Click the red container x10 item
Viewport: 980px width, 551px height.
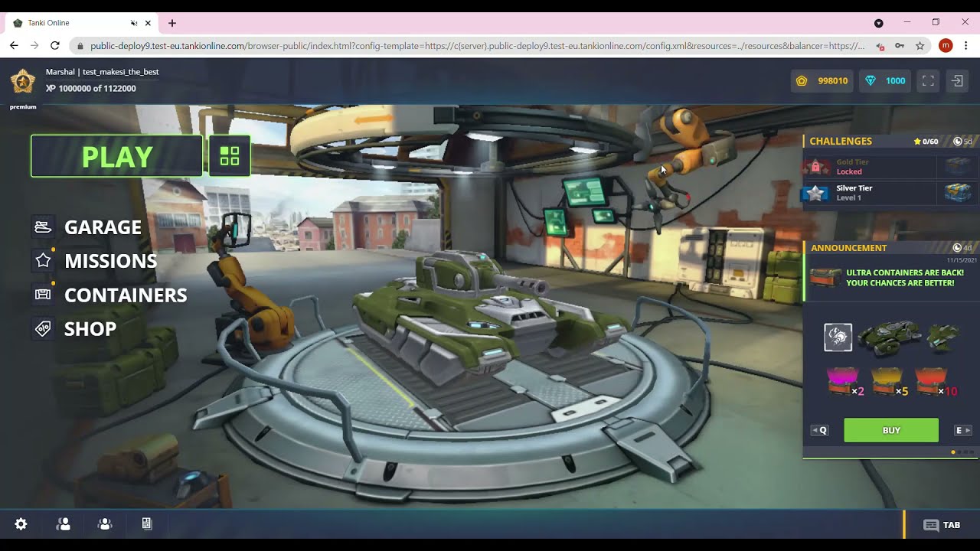point(936,382)
